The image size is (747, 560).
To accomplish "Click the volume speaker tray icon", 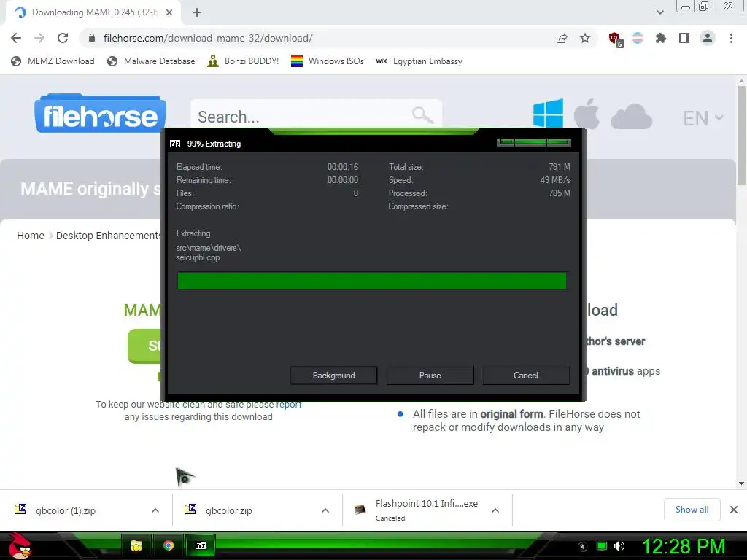I will tap(619, 546).
